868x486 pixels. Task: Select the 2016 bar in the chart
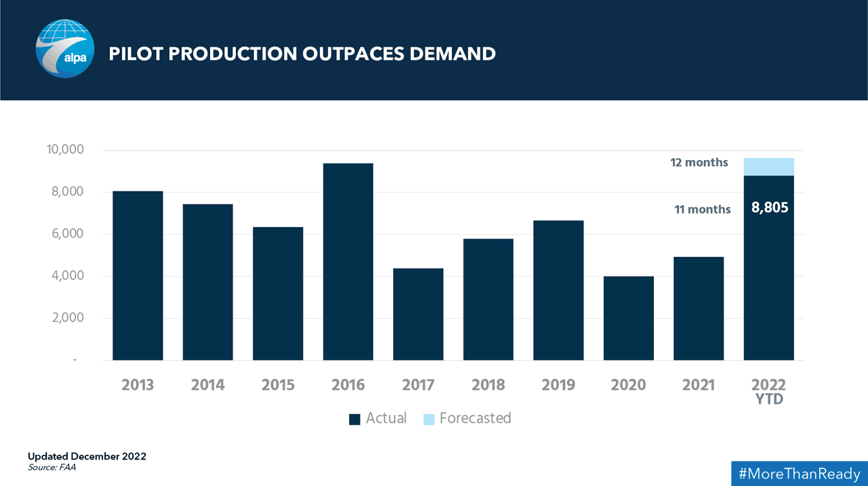pos(348,262)
